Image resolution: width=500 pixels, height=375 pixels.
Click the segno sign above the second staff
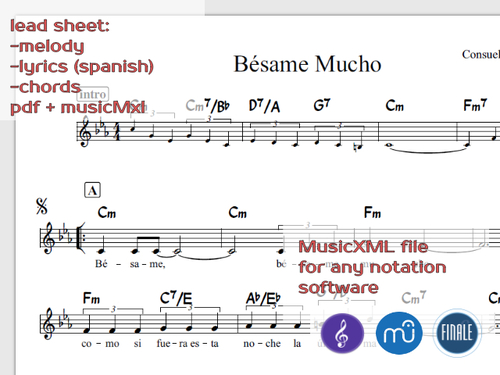[x=42, y=206]
